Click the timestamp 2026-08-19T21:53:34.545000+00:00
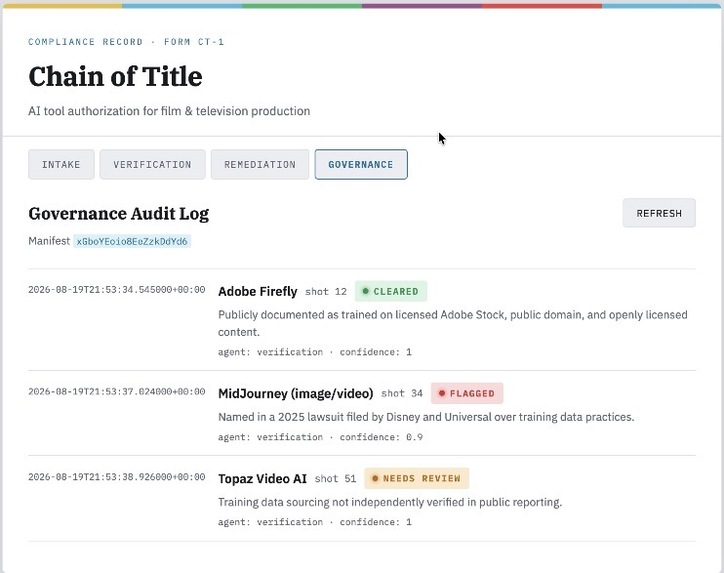 (117, 290)
